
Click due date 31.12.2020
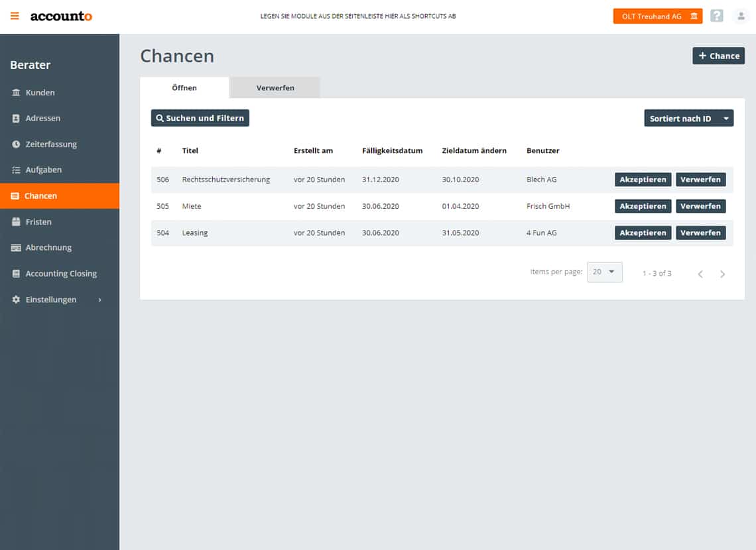click(x=381, y=180)
